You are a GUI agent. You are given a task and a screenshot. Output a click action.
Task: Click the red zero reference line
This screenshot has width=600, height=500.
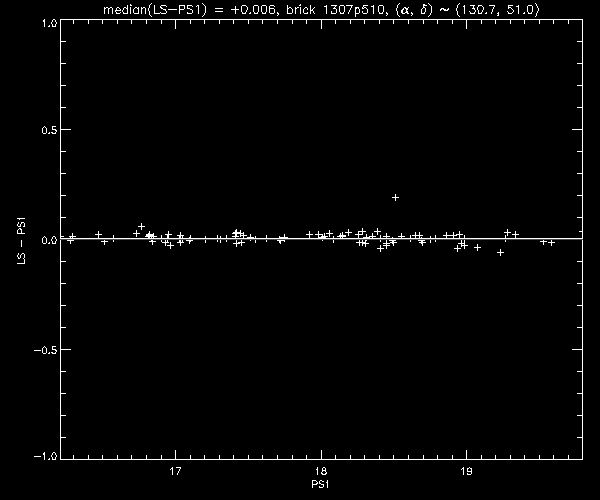tap(321, 239)
